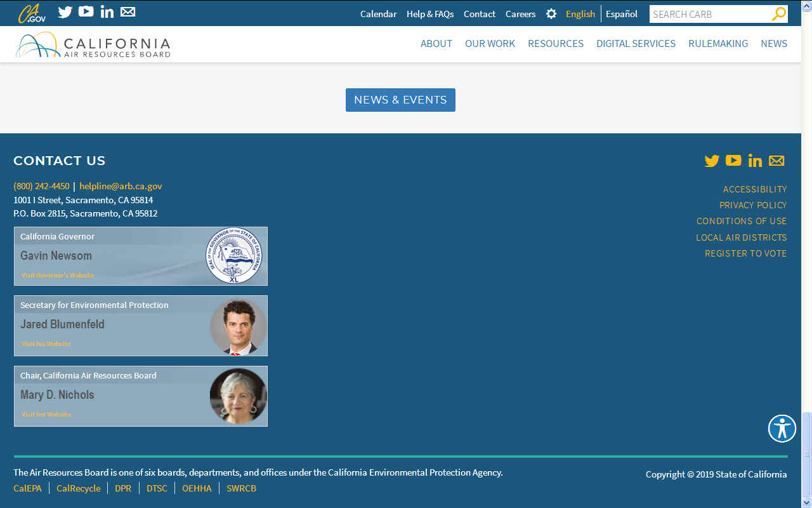Open the CalEPA link
This screenshot has height=508, width=812.
tap(27, 488)
